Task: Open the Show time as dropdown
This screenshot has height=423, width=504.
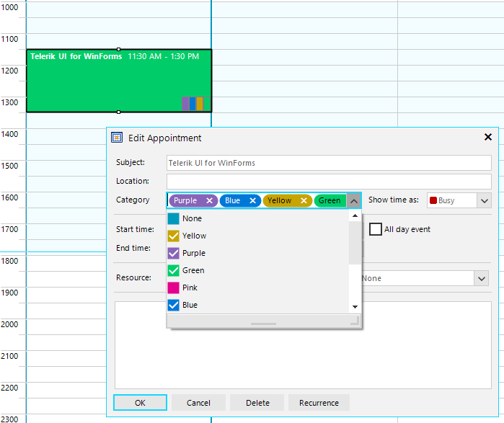Action: coord(485,201)
